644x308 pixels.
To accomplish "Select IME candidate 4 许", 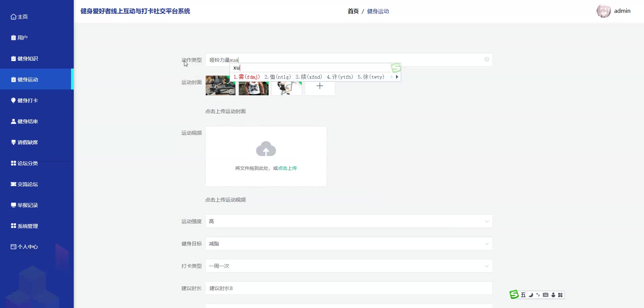I will 340,77.
